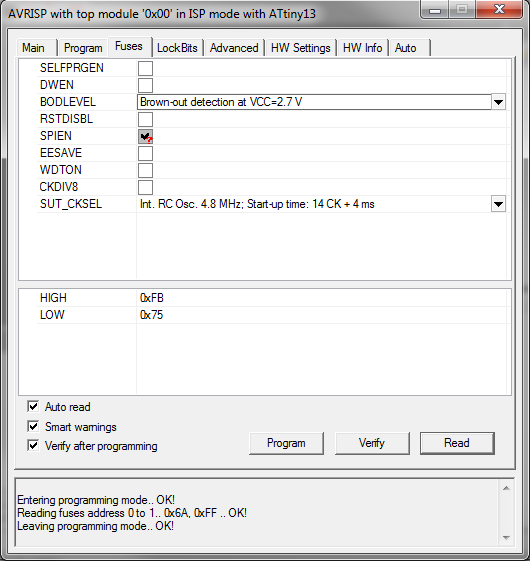Tick the CKDIV8 fuse checkbox

[145, 187]
